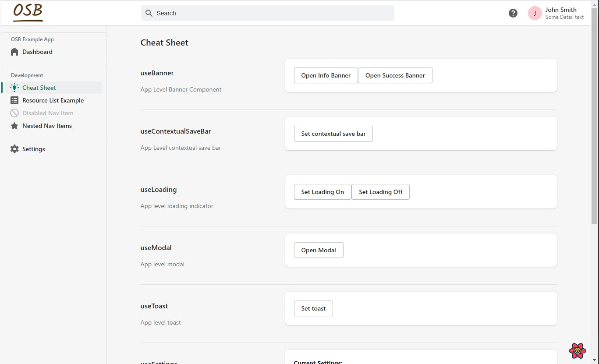Click the Settings gear icon

click(x=14, y=149)
